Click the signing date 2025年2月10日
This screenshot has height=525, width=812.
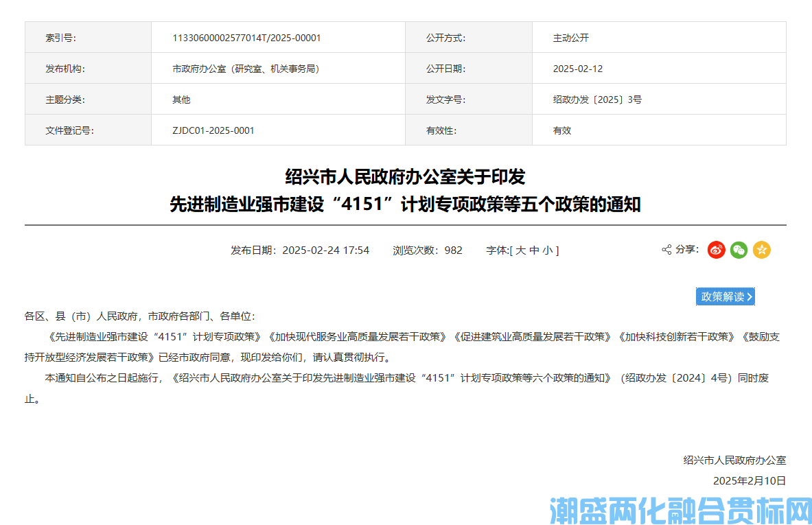point(750,481)
